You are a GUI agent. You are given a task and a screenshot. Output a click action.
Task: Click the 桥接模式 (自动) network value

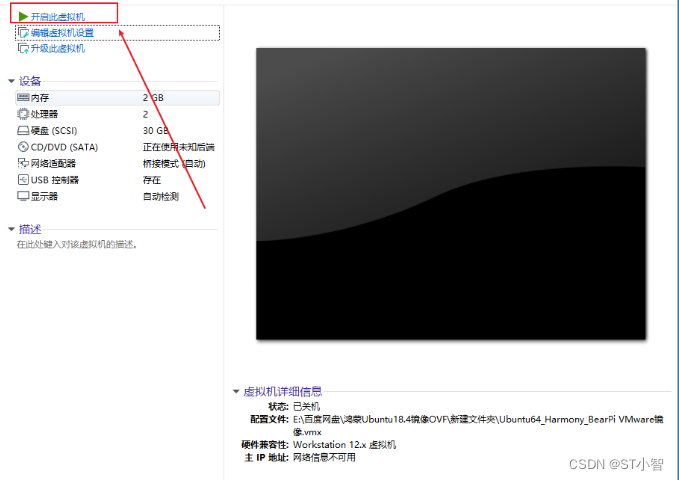[174, 164]
